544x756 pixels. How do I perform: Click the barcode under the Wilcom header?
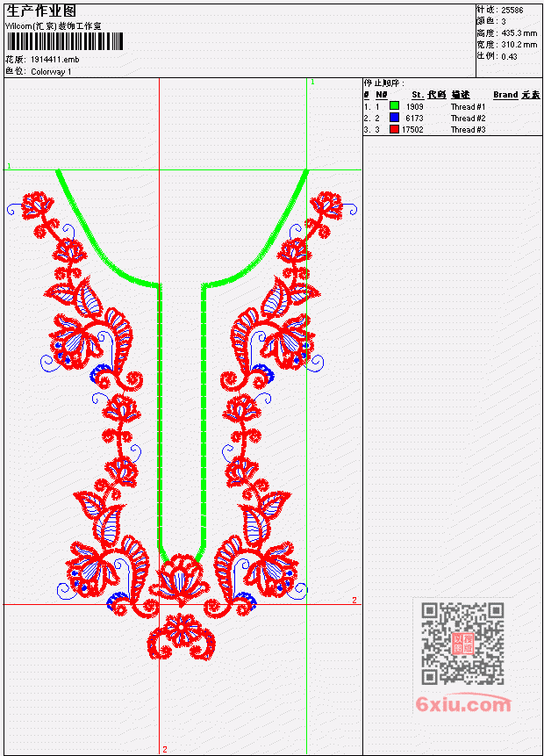(65, 41)
